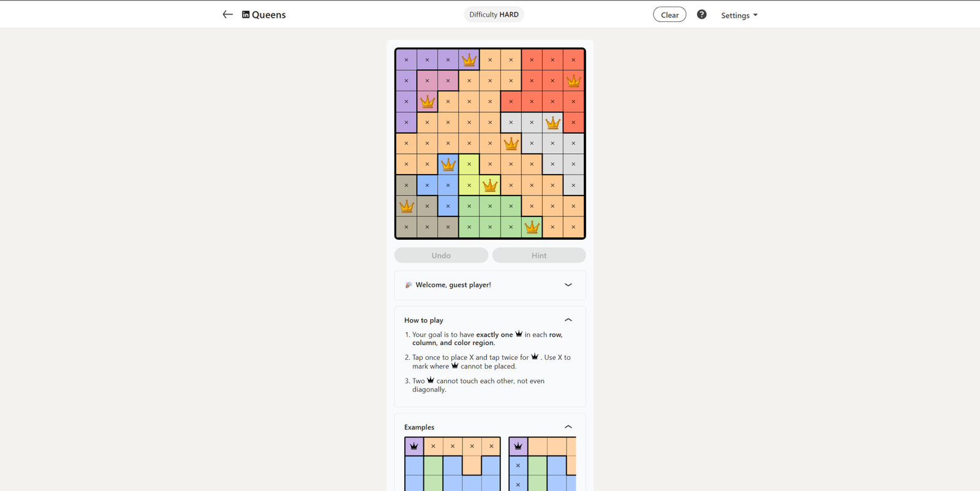Image resolution: width=980 pixels, height=491 pixels.
Task: Click the crown in the purple region
Action: point(469,60)
